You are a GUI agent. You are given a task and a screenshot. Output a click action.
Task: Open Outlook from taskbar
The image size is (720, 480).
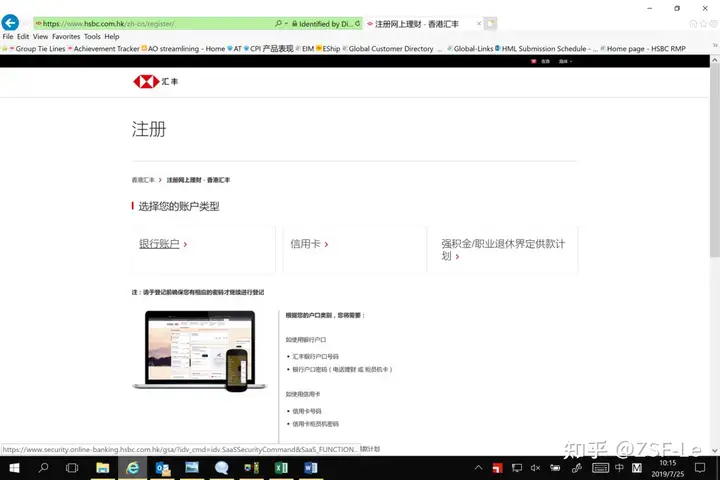pos(163,468)
